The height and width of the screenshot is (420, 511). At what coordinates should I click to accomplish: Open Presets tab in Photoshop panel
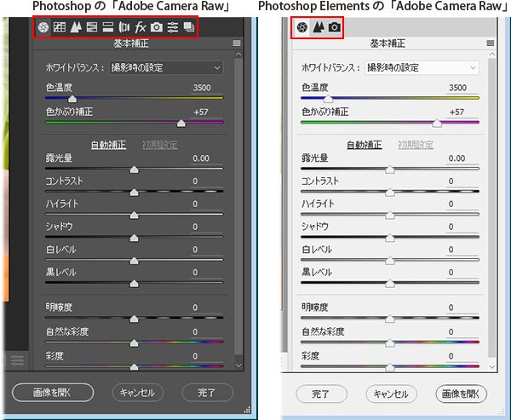(173, 27)
